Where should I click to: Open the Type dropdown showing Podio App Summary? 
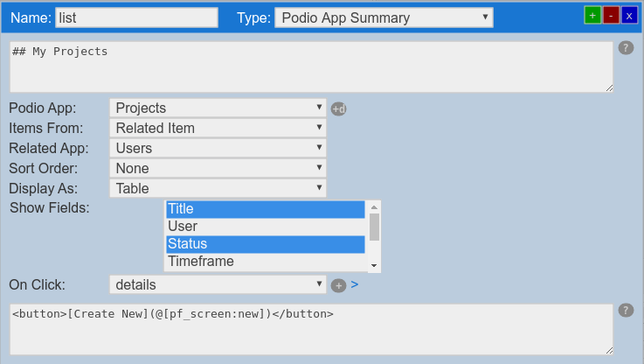tap(384, 17)
